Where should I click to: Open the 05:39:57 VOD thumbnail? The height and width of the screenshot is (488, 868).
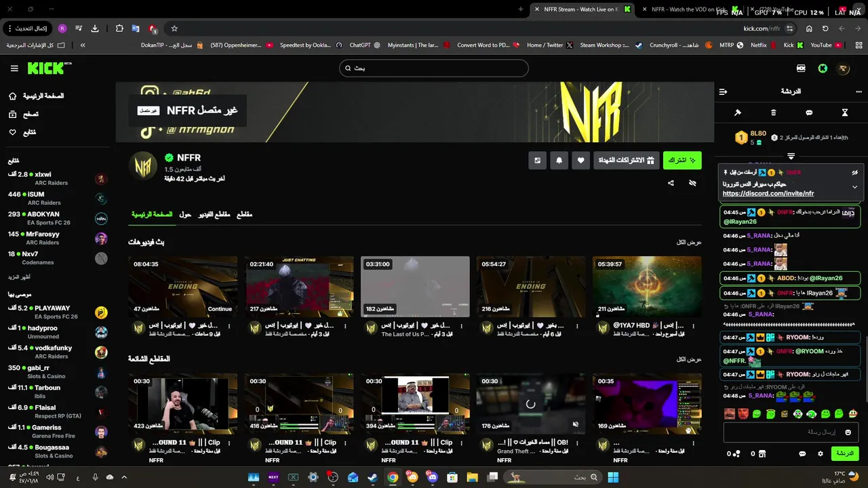click(x=647, y=287)
